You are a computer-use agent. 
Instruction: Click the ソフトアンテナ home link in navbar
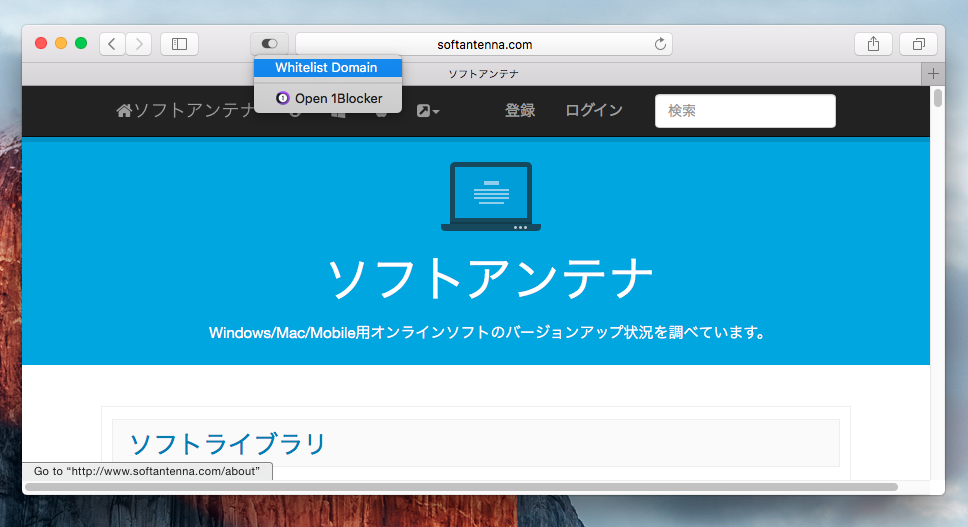185,110
